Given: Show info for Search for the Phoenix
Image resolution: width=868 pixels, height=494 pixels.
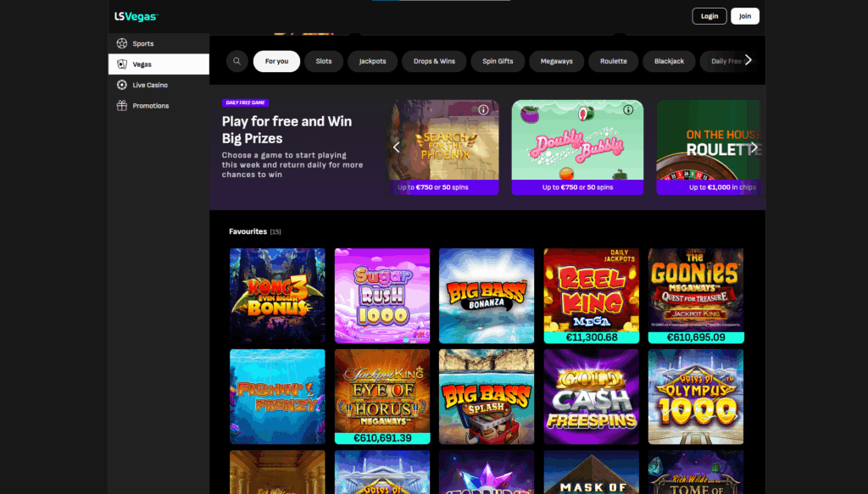Looking at the screenshot, I should 483,109.
